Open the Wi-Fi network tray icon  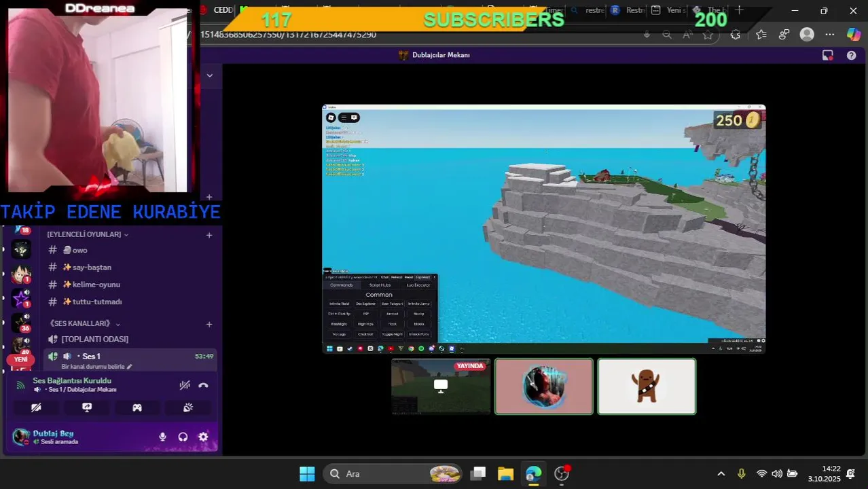coord(761,473)
